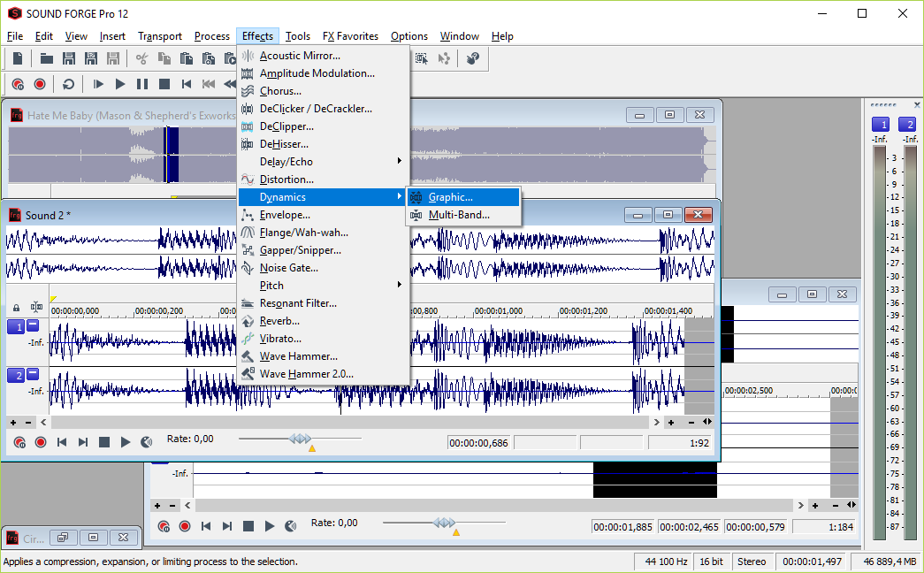Close the channel meters panel
This screenshot has height=573, width=924.
(917, 105)
